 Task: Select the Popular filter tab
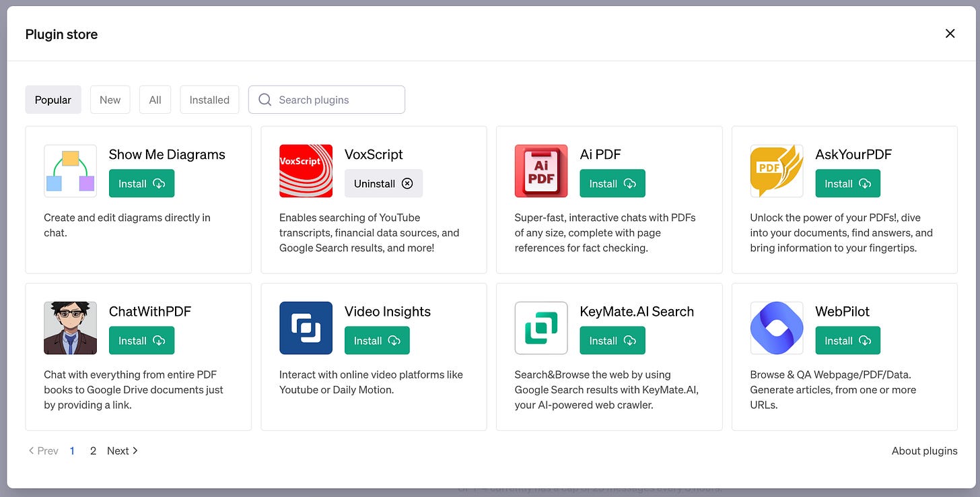coord(53,100)
